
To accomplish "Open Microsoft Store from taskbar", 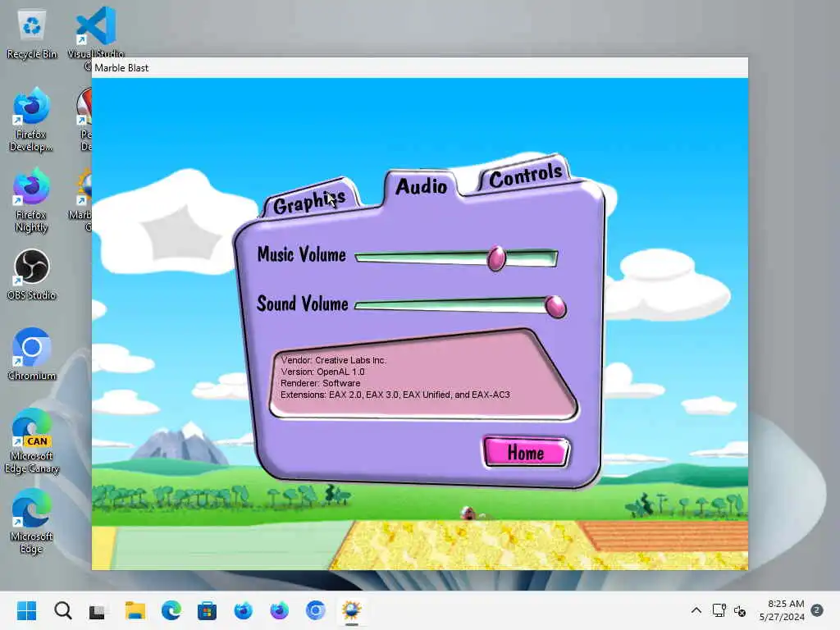I will [207, 610].
